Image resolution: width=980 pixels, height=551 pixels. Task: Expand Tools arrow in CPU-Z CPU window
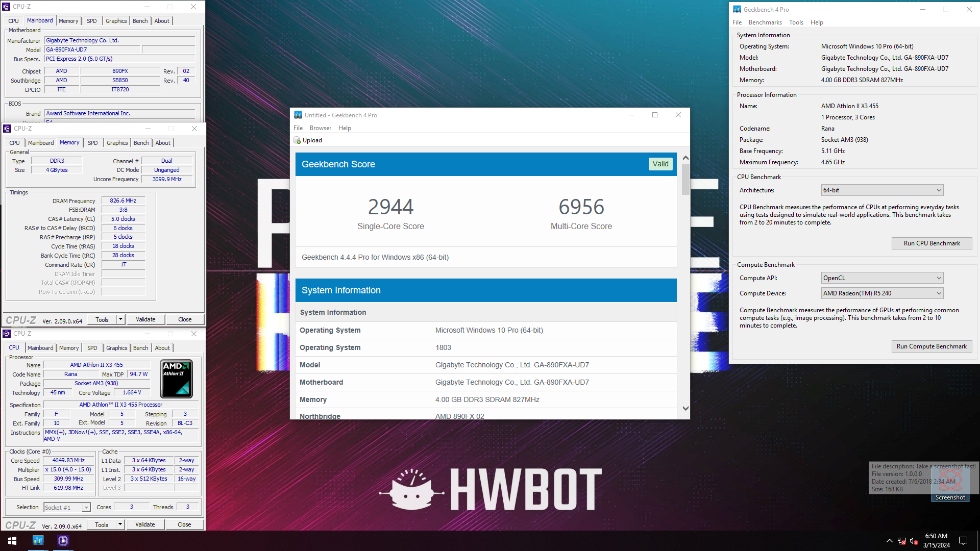coord(120,524)
